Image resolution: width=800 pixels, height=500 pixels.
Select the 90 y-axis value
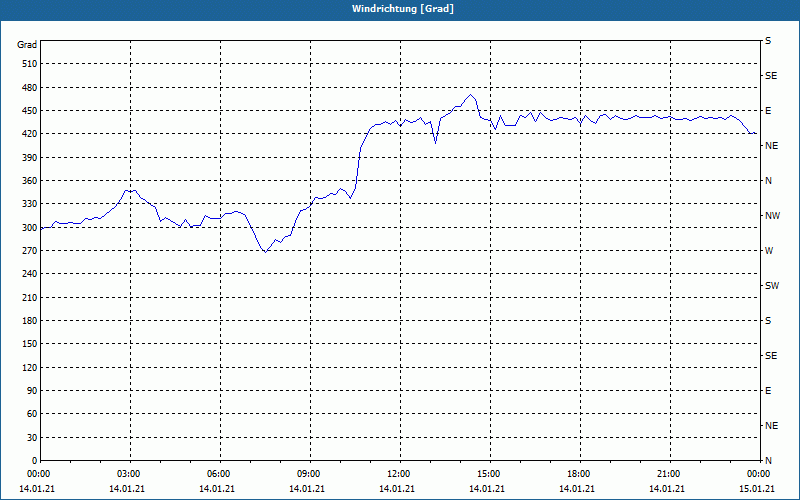32,391
